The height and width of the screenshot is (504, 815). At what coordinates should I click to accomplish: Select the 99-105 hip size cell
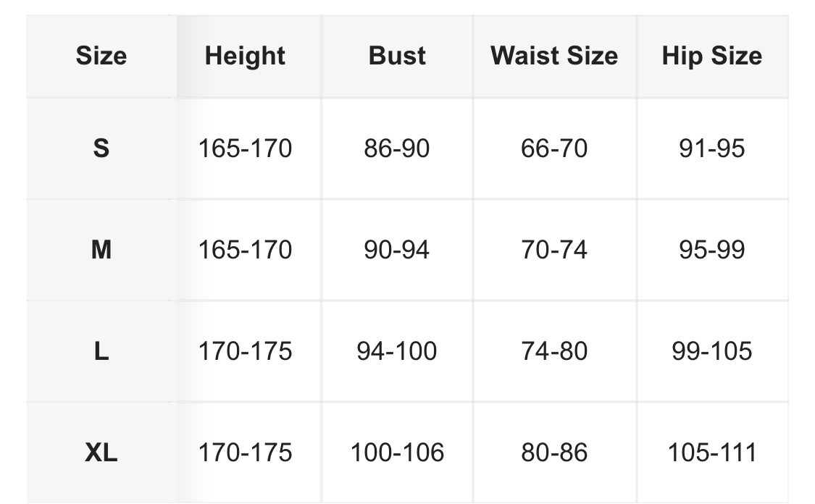click(x=711, y=351)
